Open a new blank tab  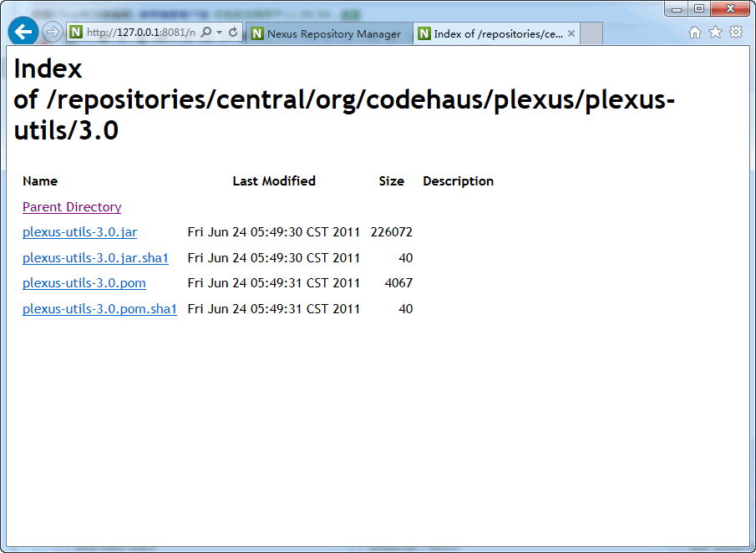[x=591, y=33]
